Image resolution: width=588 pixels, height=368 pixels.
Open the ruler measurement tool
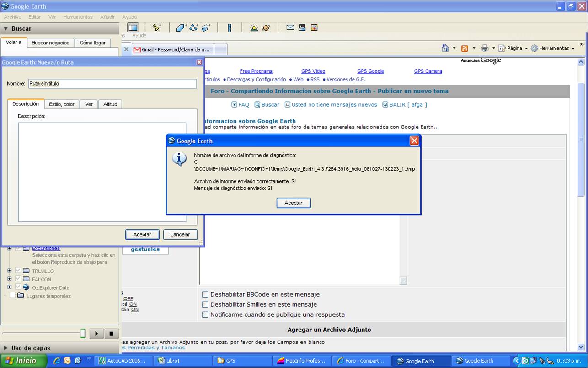[x=230, y=28]
